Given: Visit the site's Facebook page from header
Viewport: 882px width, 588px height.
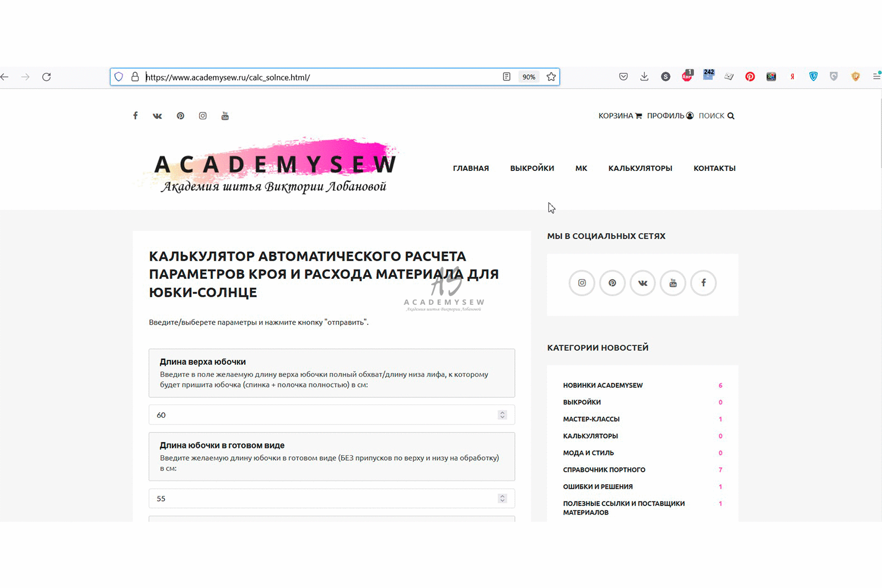Looking at the screenshot, I should pyautogui.click(x=135, y=116).
